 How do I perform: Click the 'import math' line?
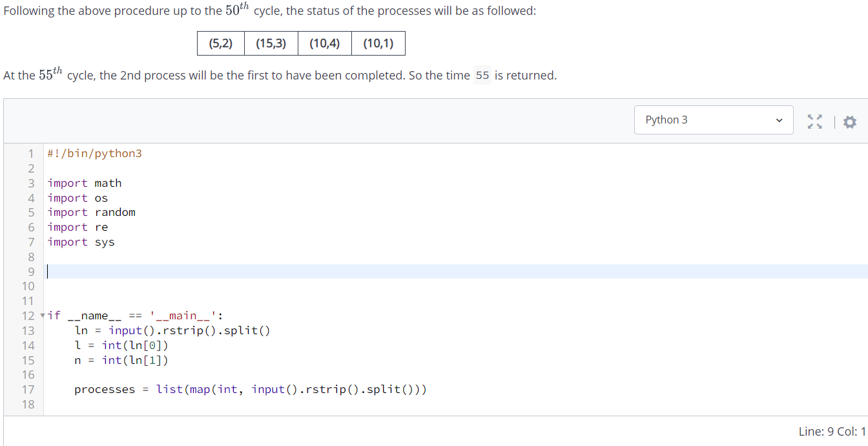coord(85,183)
